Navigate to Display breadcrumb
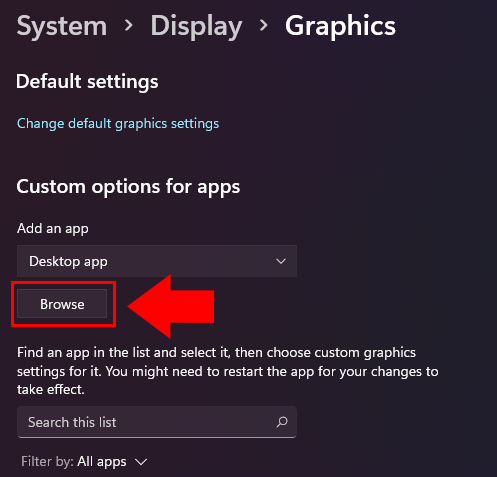The width and height of the screenshot is (497, 477). (x=196, y=26)
